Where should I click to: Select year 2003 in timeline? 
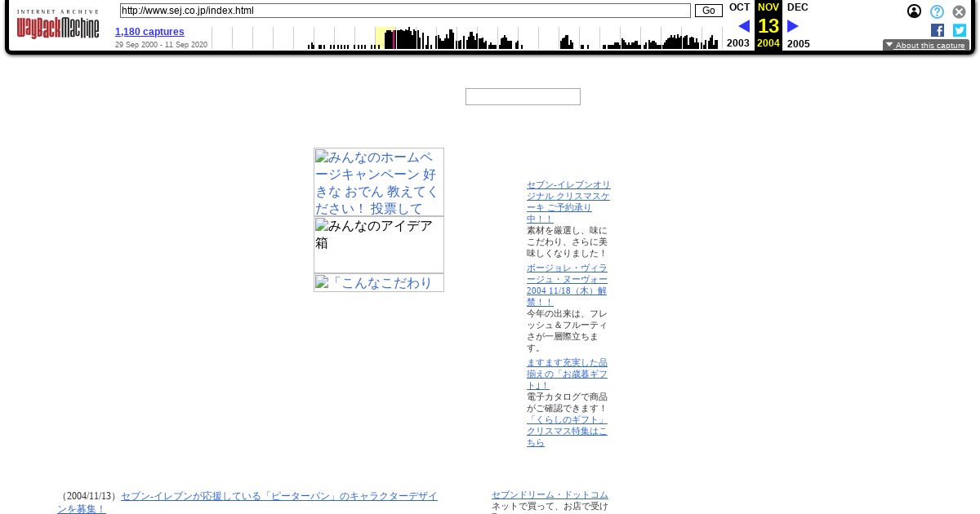tap(738, 43)
